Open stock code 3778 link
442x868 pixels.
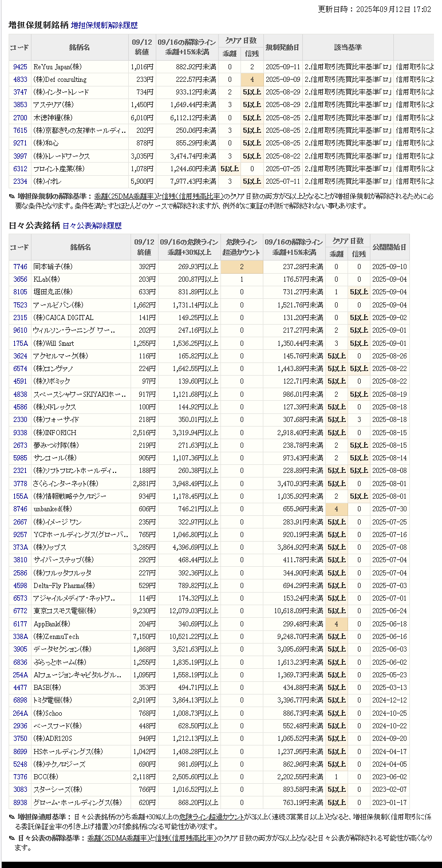[20, 484]
